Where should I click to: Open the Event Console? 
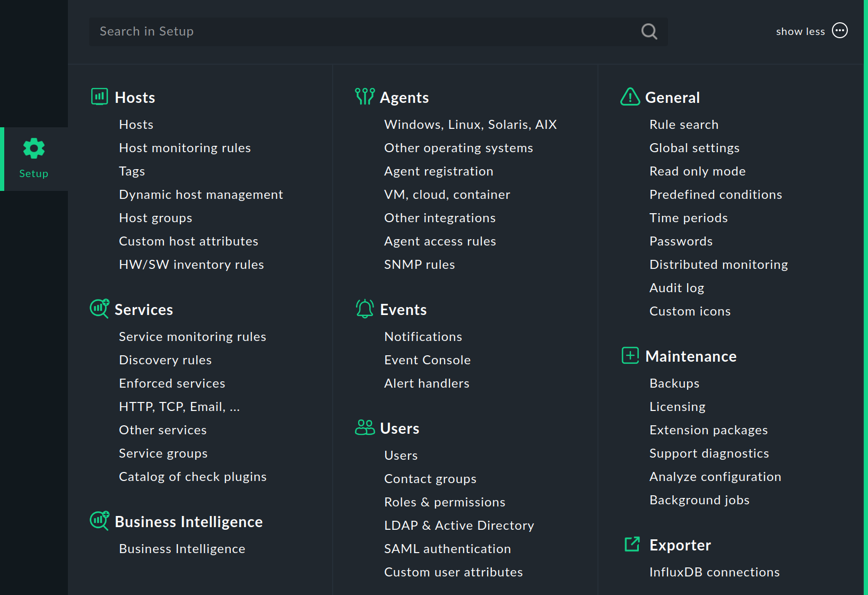[428, 360]
